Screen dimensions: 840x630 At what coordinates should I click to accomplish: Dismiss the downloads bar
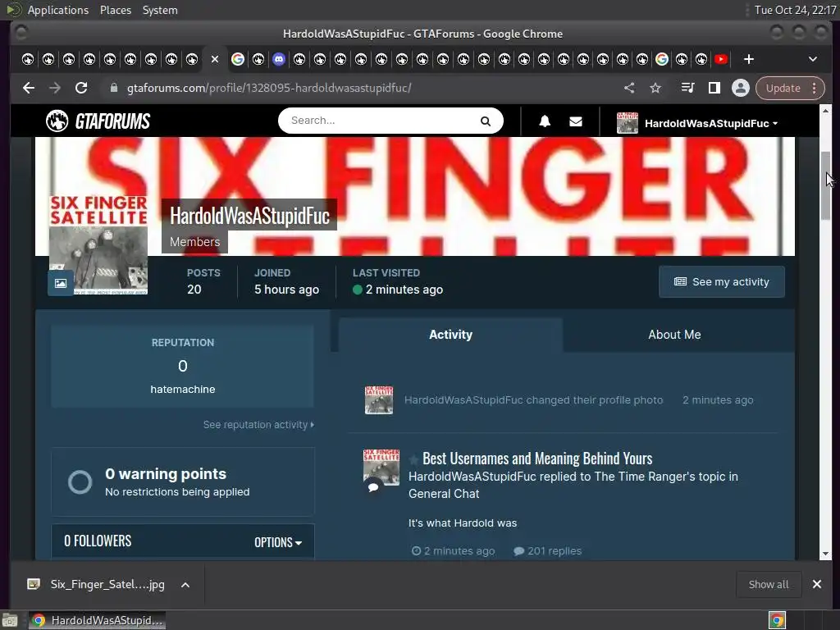click(x=817, y=584)
